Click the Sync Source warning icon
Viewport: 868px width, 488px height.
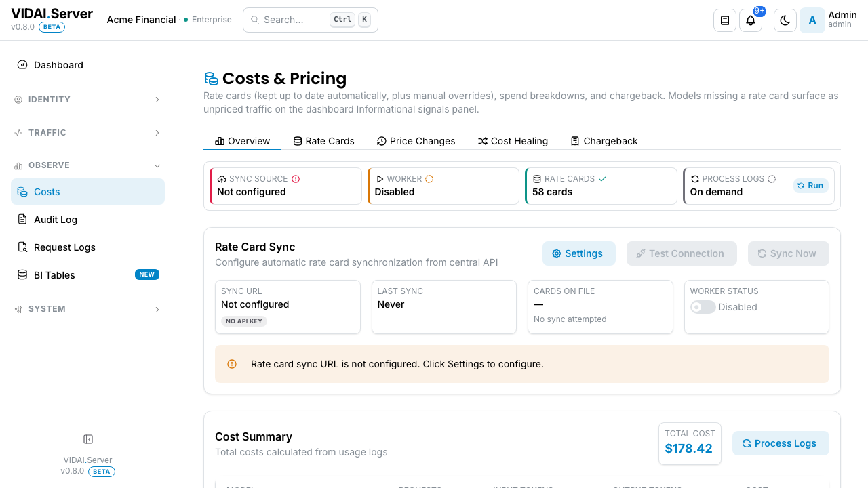coord(296,179)
